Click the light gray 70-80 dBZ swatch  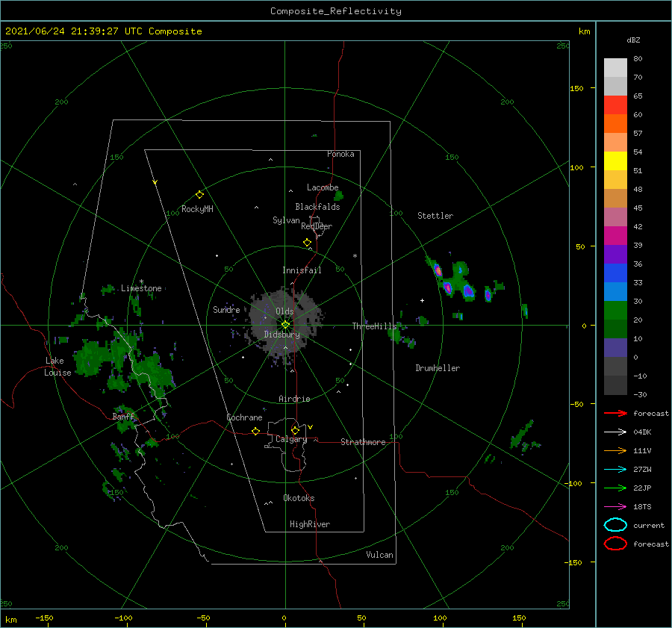coord(615,67)
